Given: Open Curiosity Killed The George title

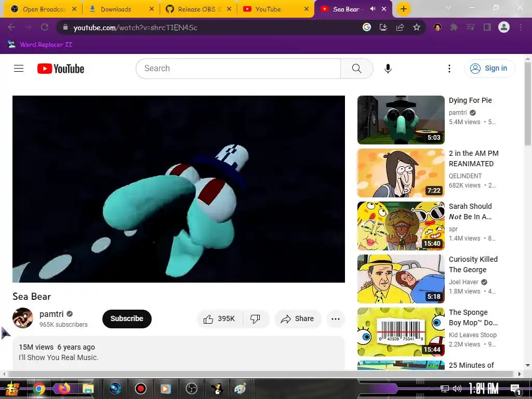Looking at the screenshot, I should [x=473, y=264].
